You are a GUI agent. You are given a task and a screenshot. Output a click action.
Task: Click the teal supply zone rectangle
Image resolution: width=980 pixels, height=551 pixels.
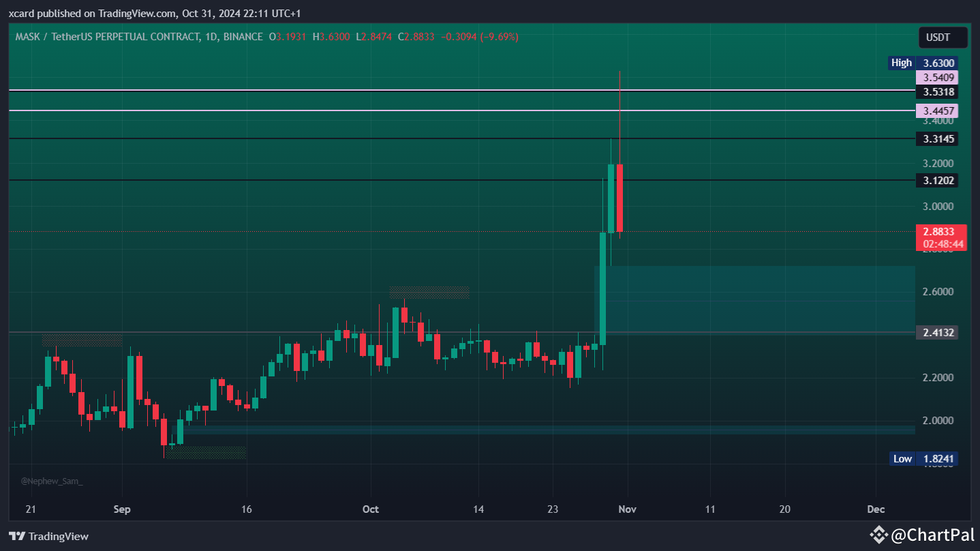pyautogui.click(x=750, y=300)
